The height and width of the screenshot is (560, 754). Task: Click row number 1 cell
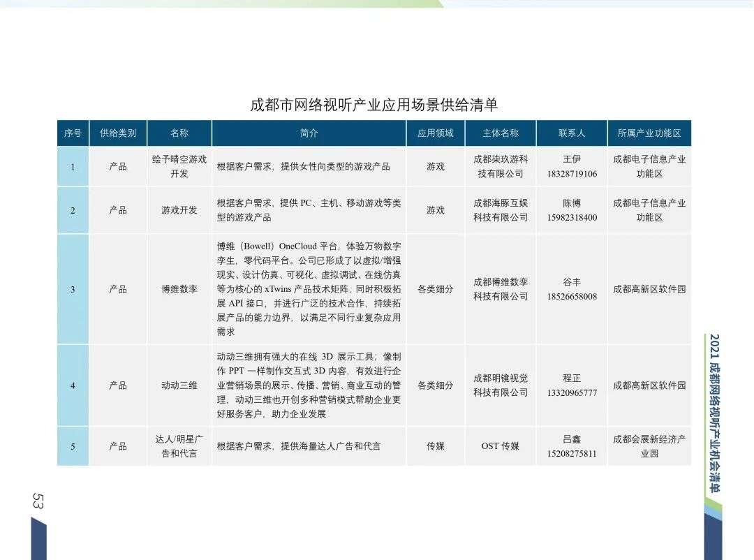[x=73, y=166]
